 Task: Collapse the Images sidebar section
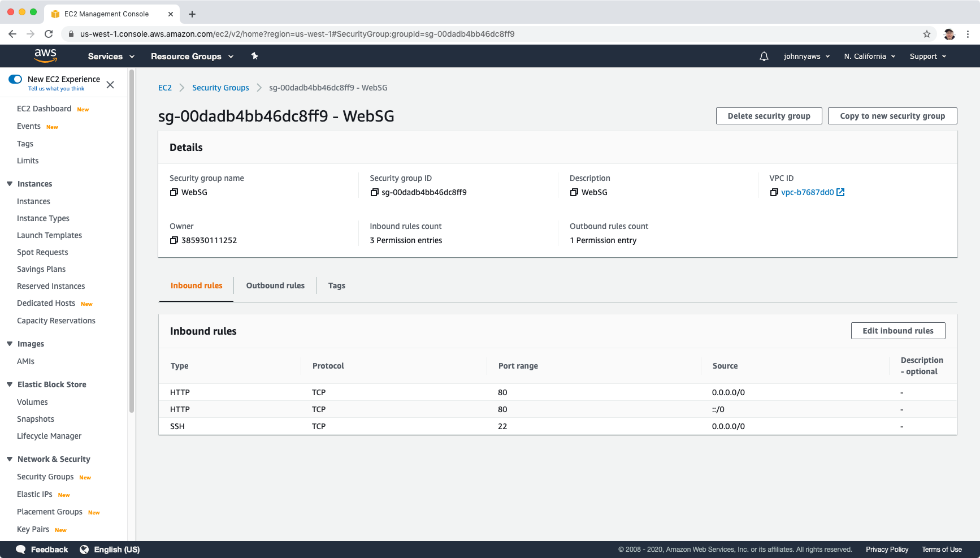coord(10,344)
